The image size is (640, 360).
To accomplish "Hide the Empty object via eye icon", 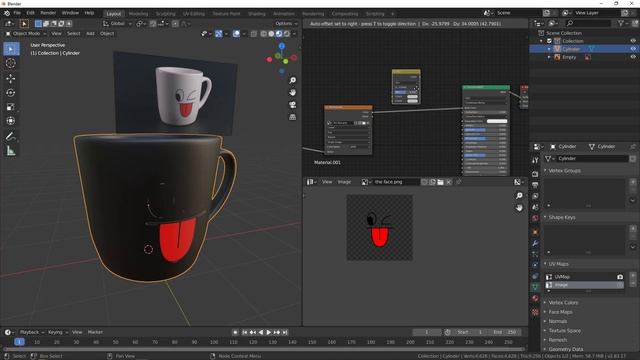I will tap(633, 57).
